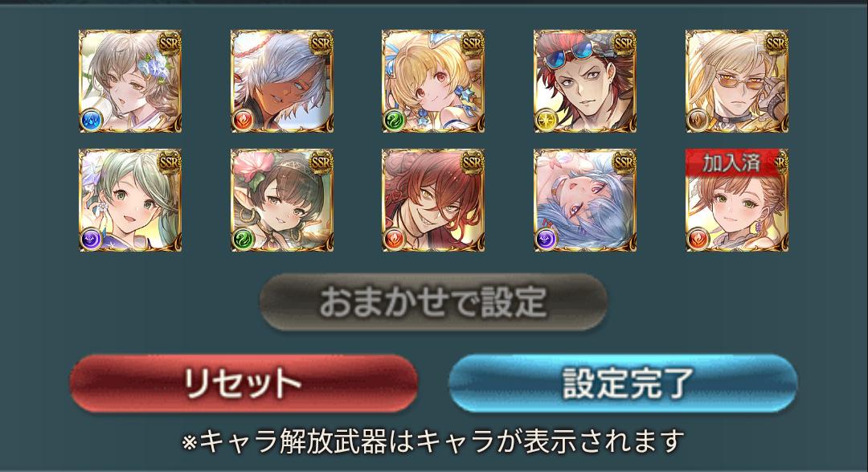Click the red リセット button

click(x=244, y=383)
